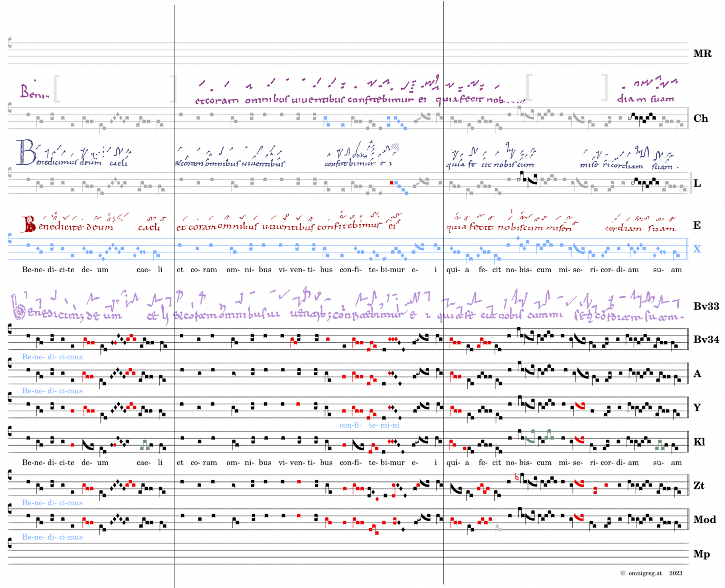Click the purple 'Beni' incipit text
This screenshot has height=588, width=725.
34,92
